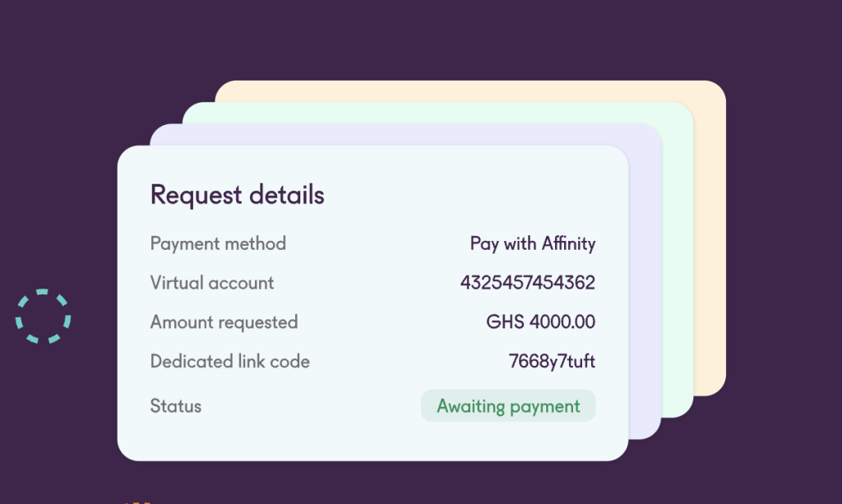Click the Payment method label
Screen dimensions: 842x504
pos(218,243)
